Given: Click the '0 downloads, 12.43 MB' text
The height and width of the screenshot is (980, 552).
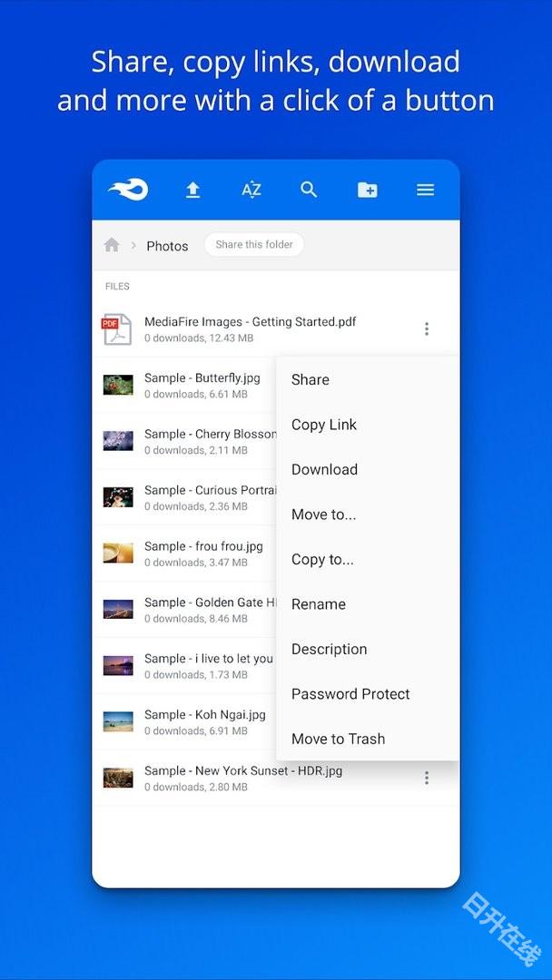Looking at the screenshot, I should pos(199,338).
